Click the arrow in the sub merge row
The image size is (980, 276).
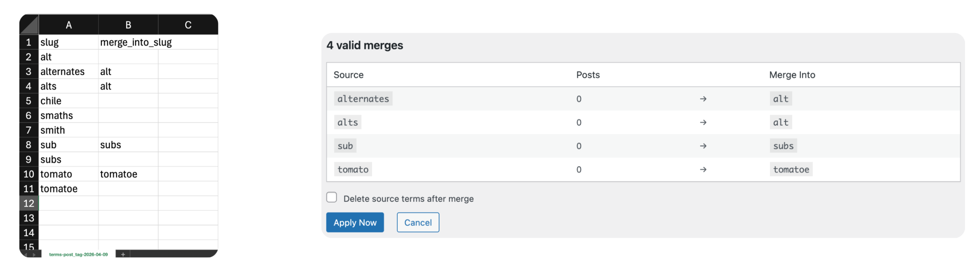[703, 146]
